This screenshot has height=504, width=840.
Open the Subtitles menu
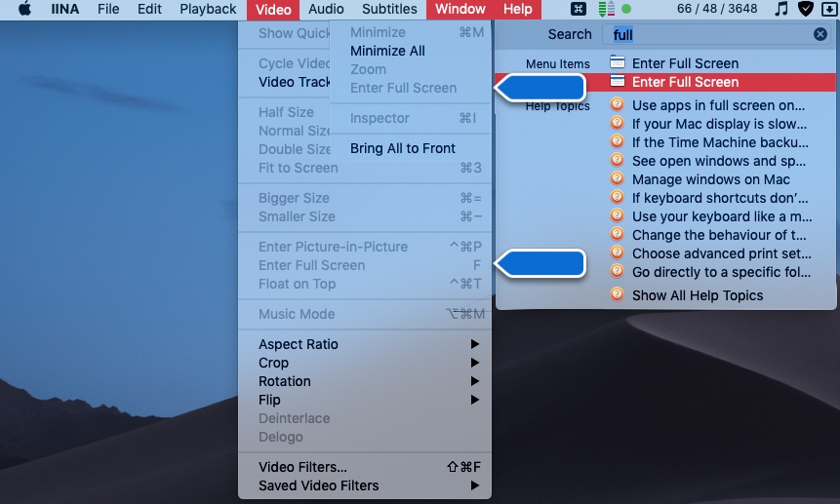pos(389,9)
